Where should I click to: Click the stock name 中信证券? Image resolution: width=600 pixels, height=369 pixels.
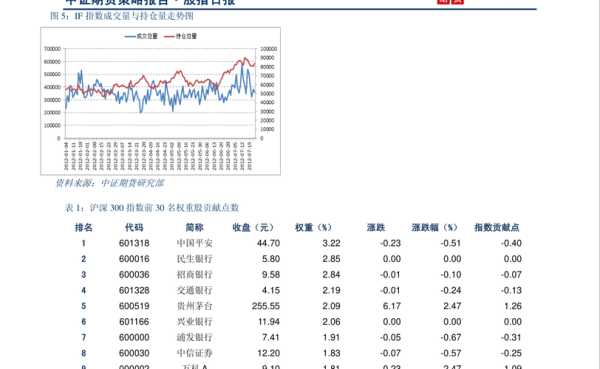[194, 353]
